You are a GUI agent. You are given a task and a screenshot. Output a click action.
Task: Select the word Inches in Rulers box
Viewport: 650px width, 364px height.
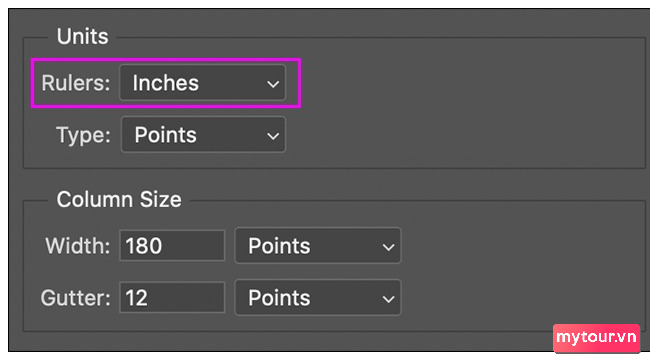pyautogui.click(x=166, y=83)
